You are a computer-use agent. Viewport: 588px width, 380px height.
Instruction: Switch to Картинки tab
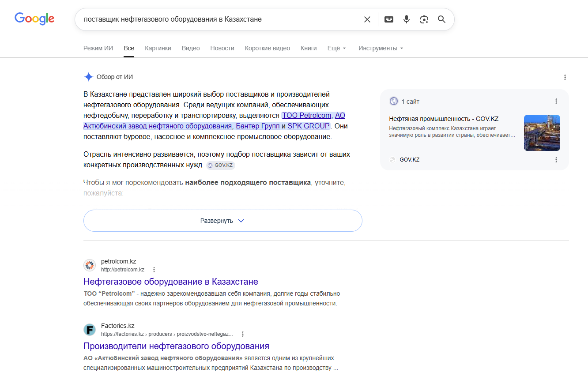tap(158, 48)
